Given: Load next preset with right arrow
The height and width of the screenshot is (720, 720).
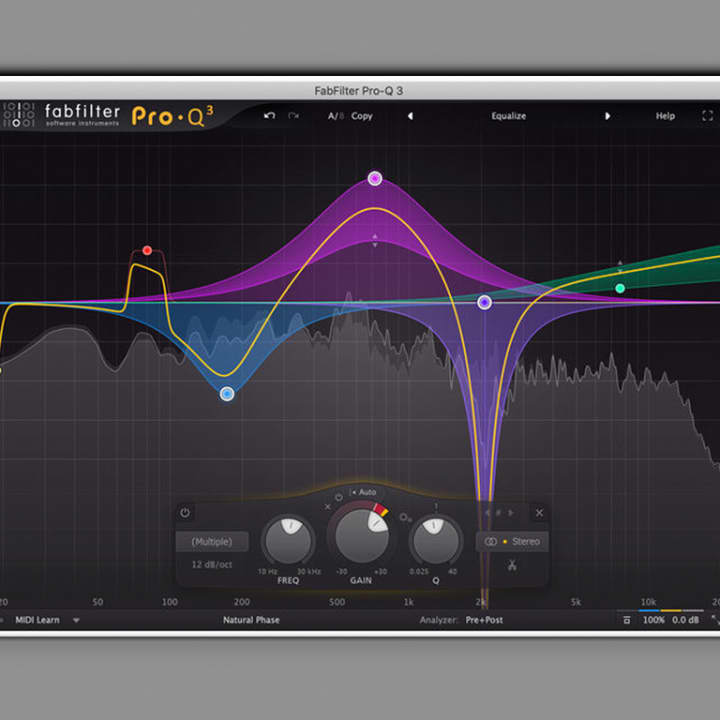Looking at the screenshot, I should [x=607, y=116].
